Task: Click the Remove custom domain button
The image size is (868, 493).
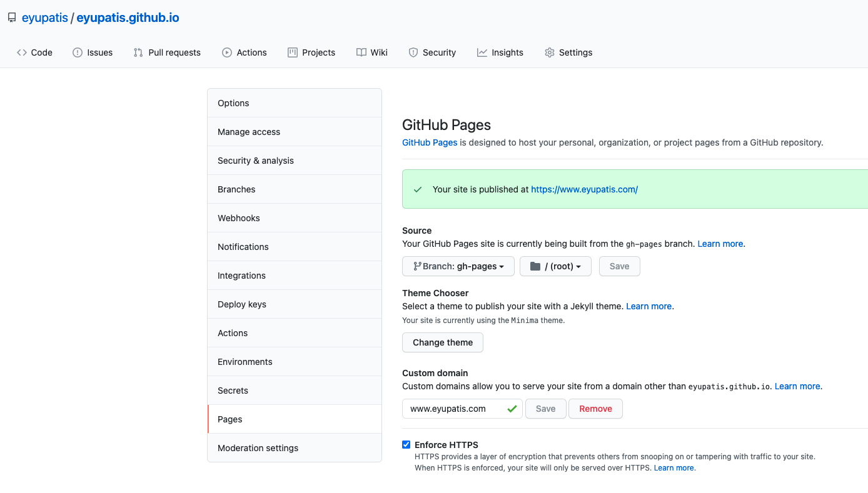Action: (595, 408)
